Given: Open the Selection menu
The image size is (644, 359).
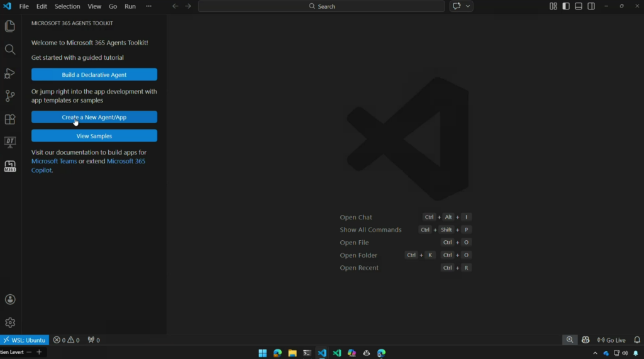Looking at the screenshot, I should (67, 6).
